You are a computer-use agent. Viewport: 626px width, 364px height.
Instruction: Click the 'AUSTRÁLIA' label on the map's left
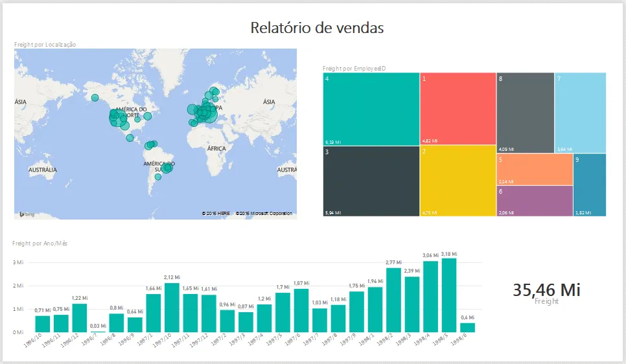43,170
